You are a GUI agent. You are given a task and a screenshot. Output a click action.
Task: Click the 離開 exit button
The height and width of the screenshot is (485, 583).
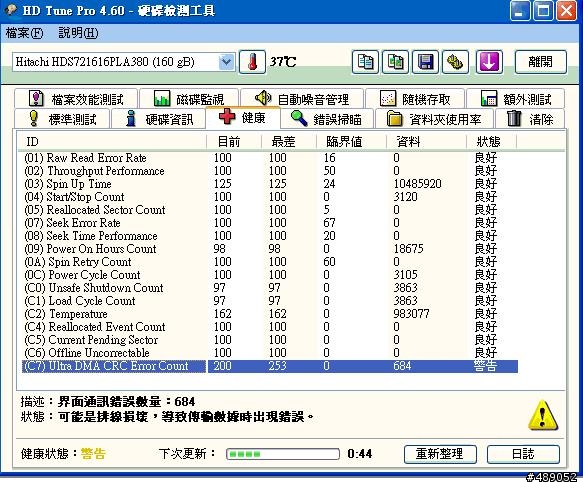(x=541, y=62)
